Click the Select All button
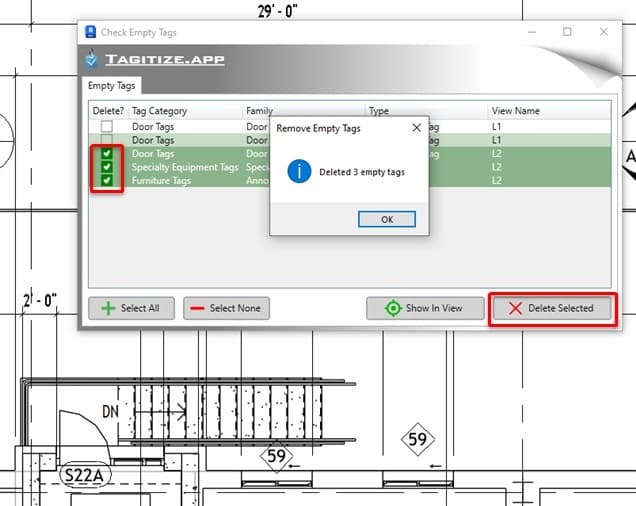This screenshot has height=506, width=636. point(131,308)
